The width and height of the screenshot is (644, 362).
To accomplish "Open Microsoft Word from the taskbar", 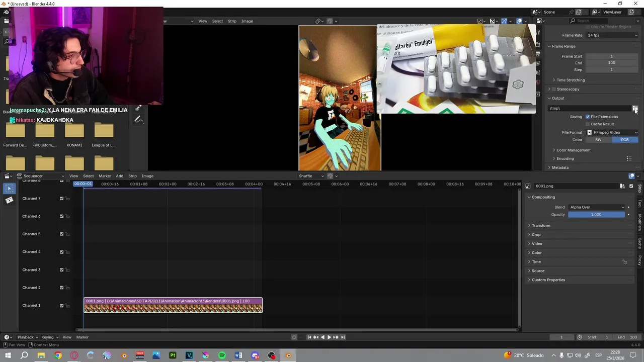I will pyautogui.click(x=238, y=355).
